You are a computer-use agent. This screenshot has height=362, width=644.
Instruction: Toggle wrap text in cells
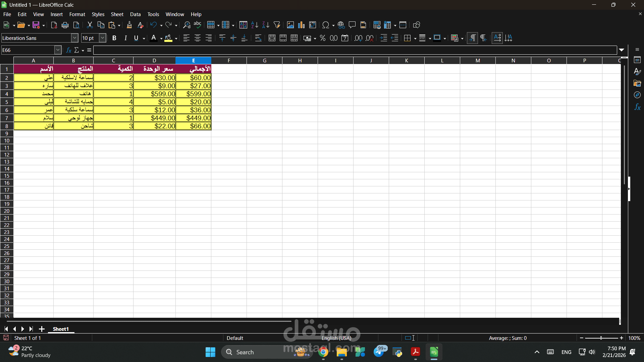[x=258, y=38]
